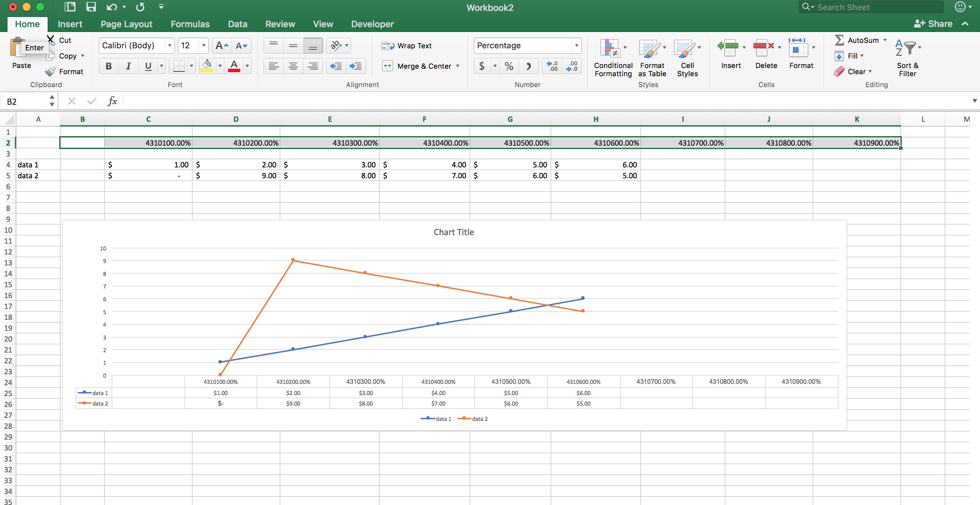Click the Share button
980x505 pixels.
[x=933, y=23]
